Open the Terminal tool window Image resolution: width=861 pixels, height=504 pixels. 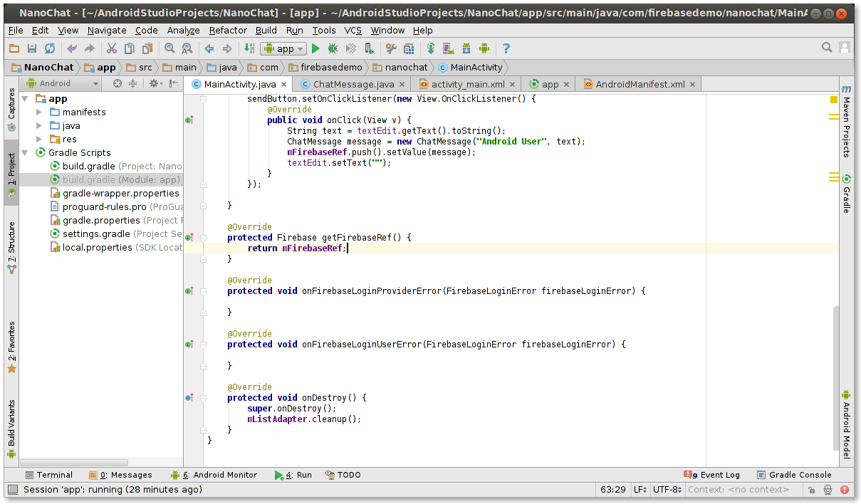[48, 475]
